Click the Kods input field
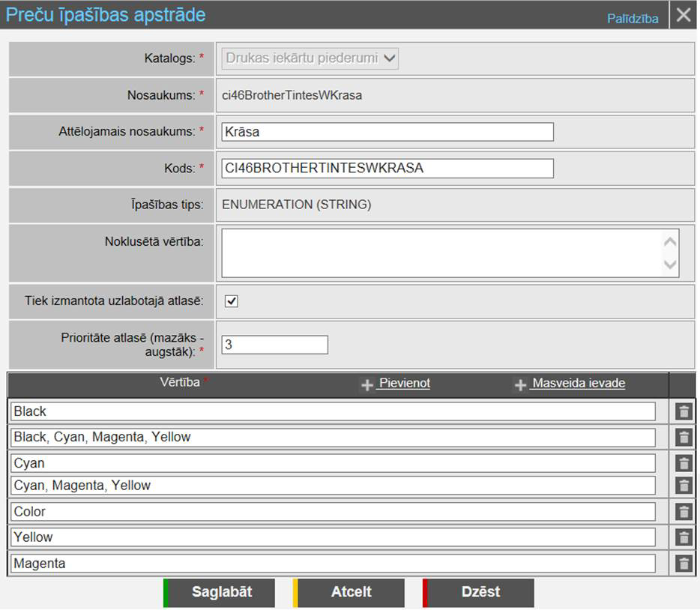700x610 pixels. (387, 168)
